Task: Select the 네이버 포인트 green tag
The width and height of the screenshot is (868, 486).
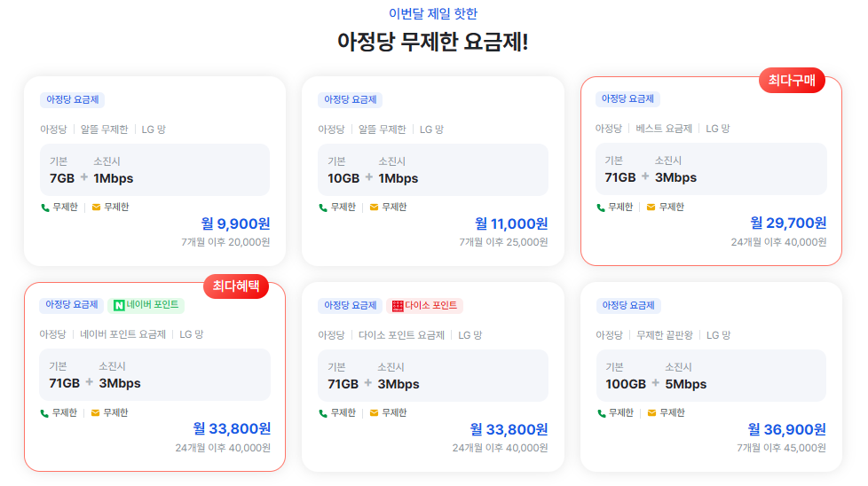Action: click(146, 305)
